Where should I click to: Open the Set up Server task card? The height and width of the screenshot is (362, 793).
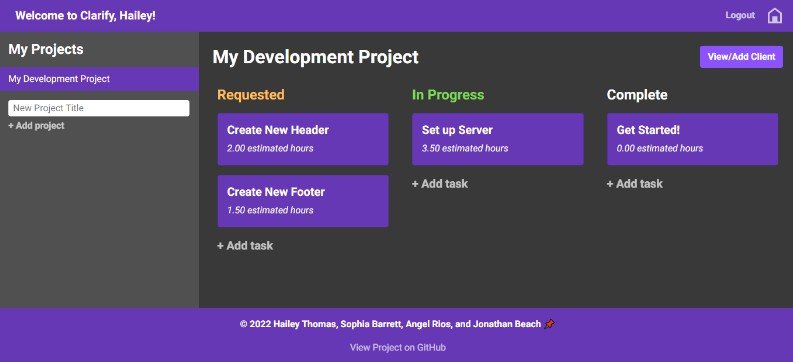(498, 139)
